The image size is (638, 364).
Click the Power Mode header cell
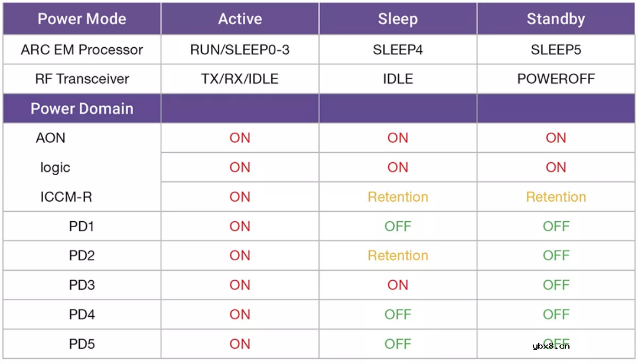coord(82,19)
